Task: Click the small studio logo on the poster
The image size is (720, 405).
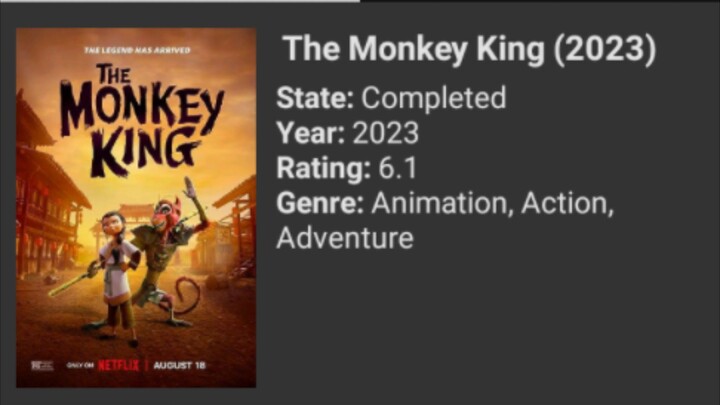Action: click(42, 365)
